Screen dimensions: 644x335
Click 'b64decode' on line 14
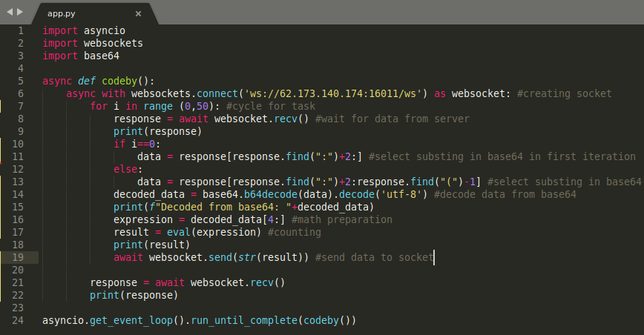pos(271,194)
